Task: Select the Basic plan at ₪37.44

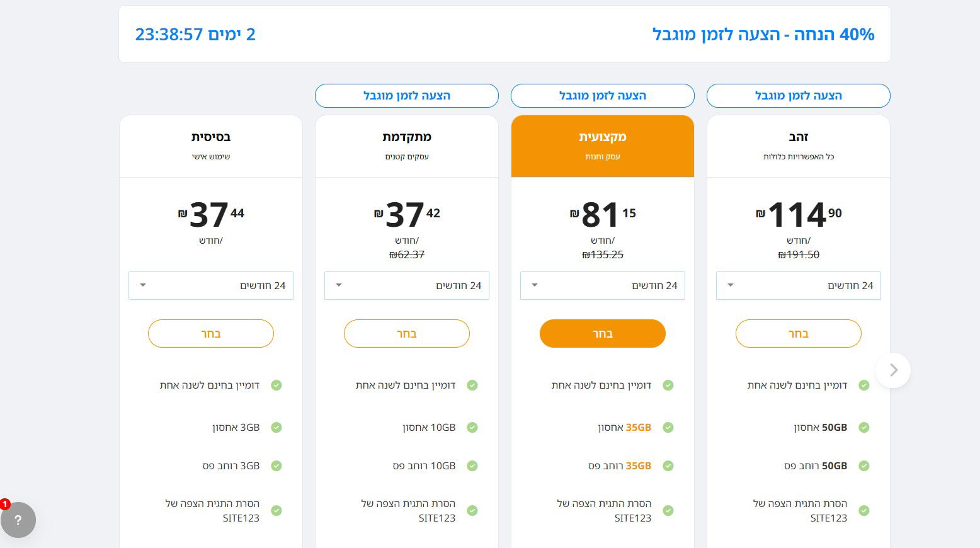Action: (x=211, y=334)
